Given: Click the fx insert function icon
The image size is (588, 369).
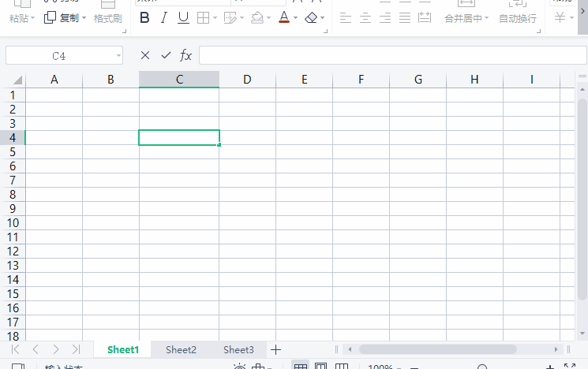Looking at the screenshot, I should coord(186,55).
